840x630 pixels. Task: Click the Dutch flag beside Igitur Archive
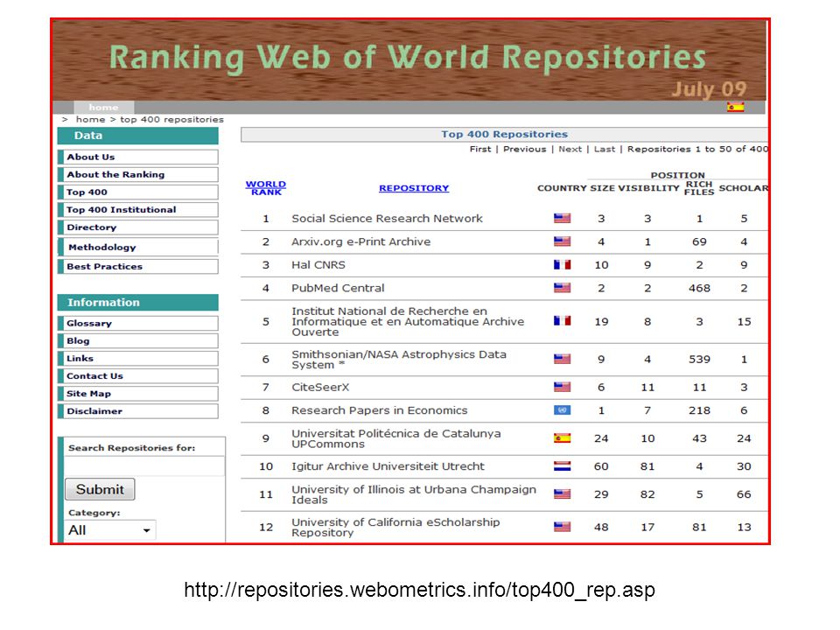562,465
